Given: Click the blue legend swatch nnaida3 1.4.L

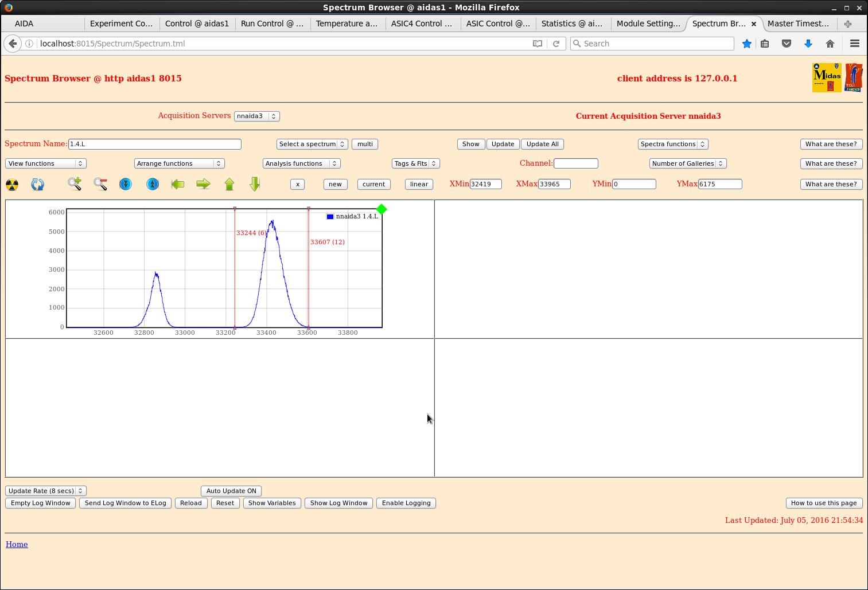Looking at the screenshot, I should [x=330, y=217].
